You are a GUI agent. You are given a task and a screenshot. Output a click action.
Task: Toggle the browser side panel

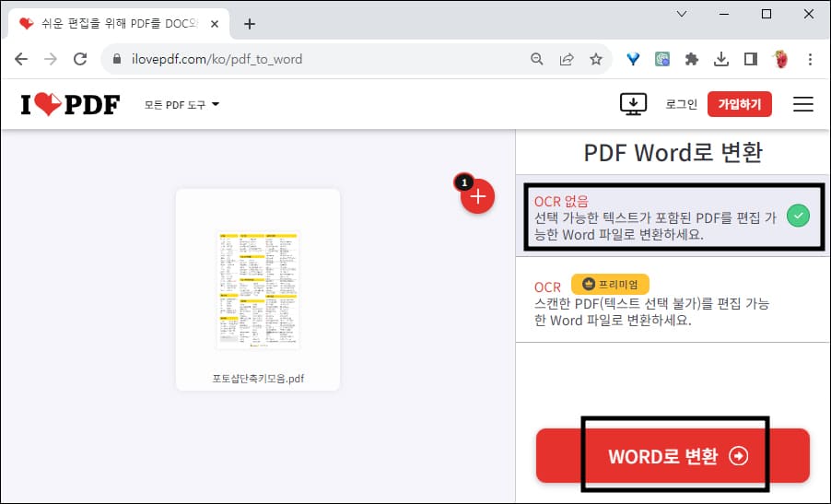[x=751, y=59]
